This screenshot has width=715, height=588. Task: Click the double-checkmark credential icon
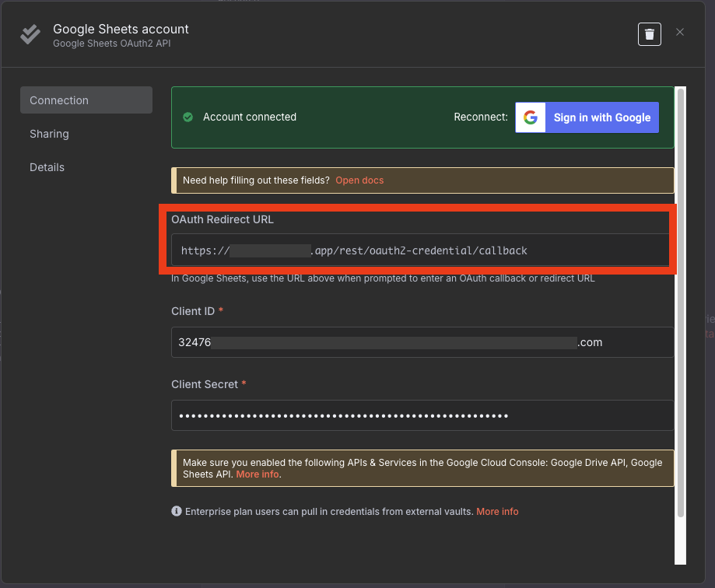tap(30, 35)
